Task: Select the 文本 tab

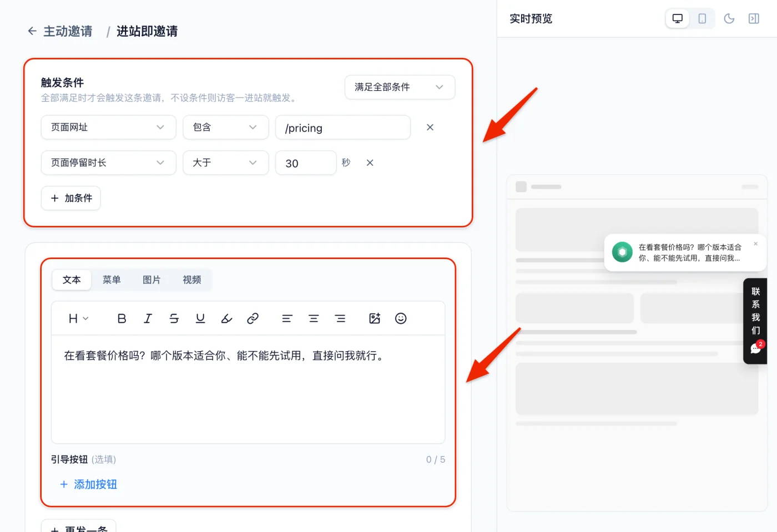Action: click(x=72, y=280)
